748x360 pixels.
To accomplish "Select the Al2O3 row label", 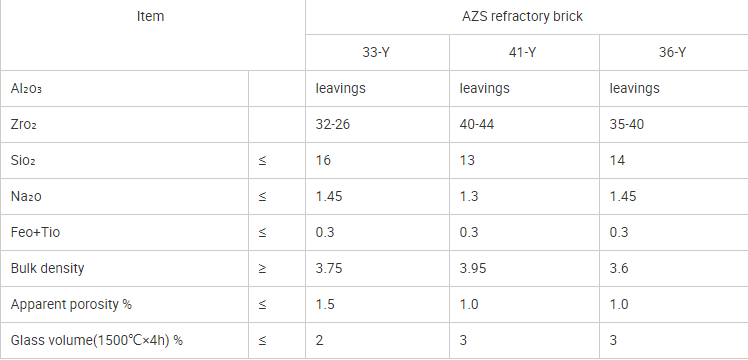I will (26, 89).
